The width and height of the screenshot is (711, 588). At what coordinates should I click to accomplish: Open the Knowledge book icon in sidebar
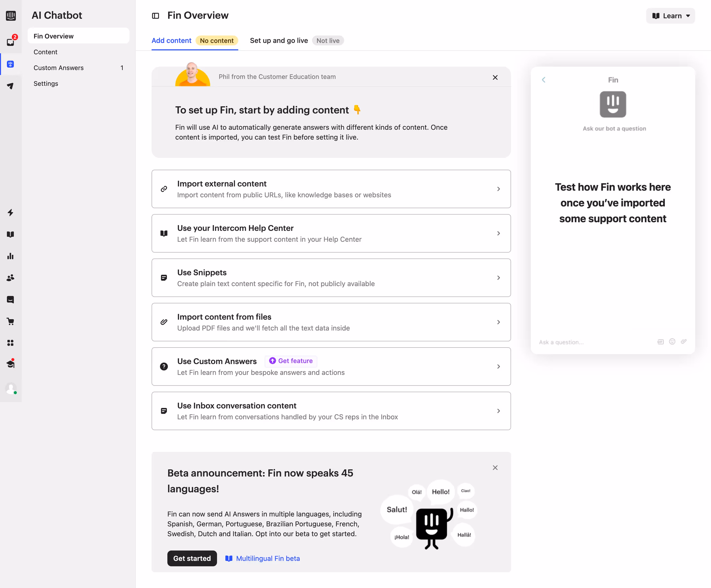point(11,235)
